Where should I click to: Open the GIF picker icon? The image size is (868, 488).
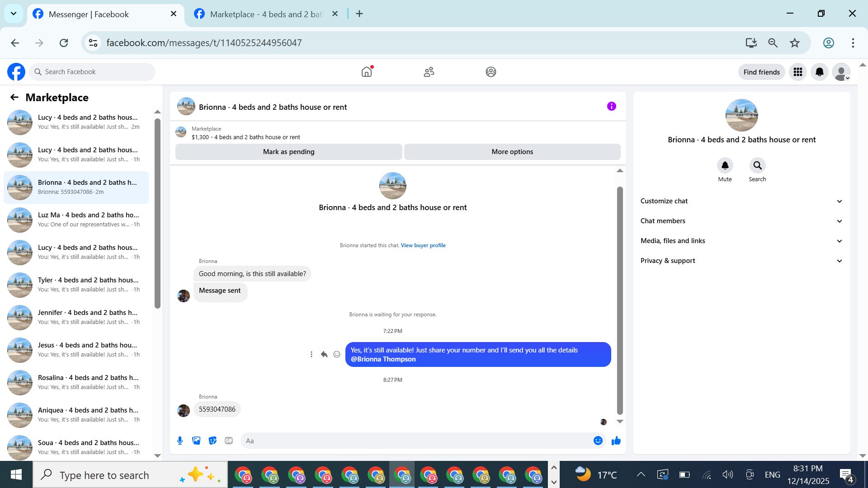(229, 441)
